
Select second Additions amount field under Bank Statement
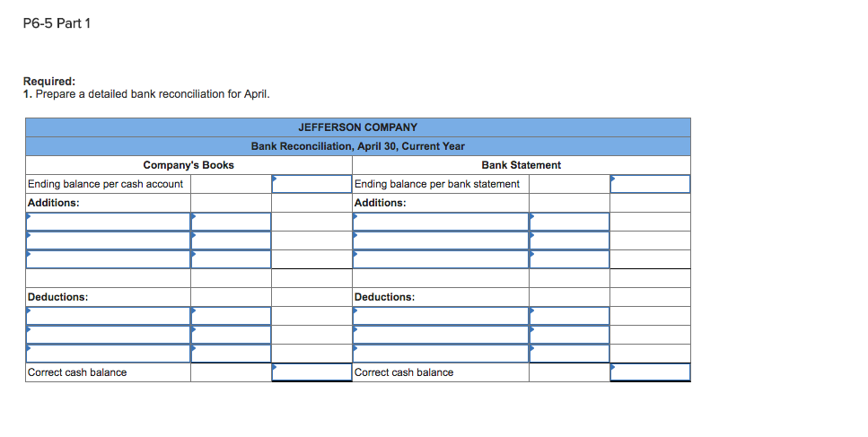569,240
